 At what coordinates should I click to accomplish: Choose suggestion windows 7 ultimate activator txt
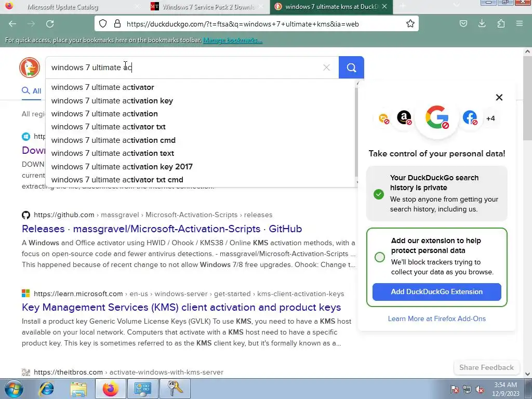click(108, 127)
